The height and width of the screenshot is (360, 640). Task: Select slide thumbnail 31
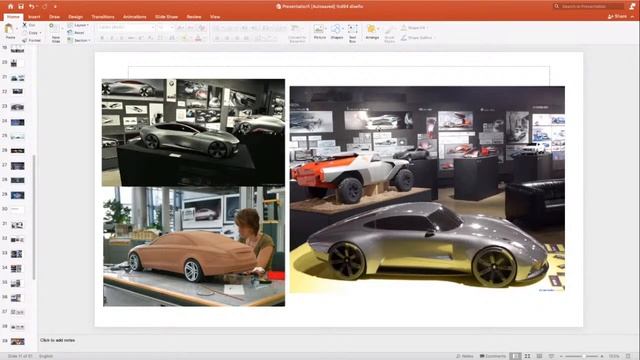point(17,225)
